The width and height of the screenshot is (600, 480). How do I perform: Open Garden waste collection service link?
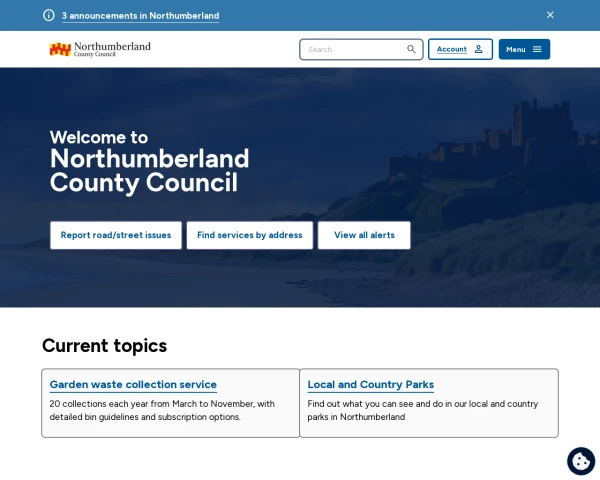pos(133,384)
